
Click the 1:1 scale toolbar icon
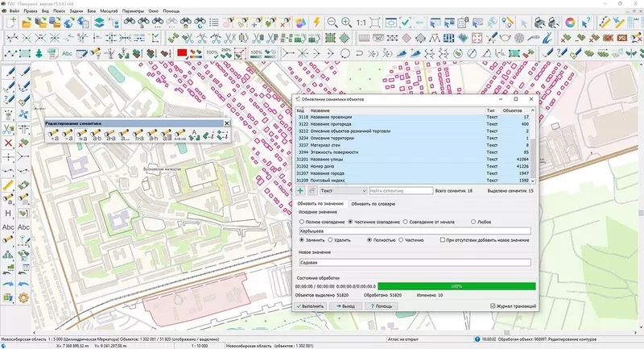point(361,23)
